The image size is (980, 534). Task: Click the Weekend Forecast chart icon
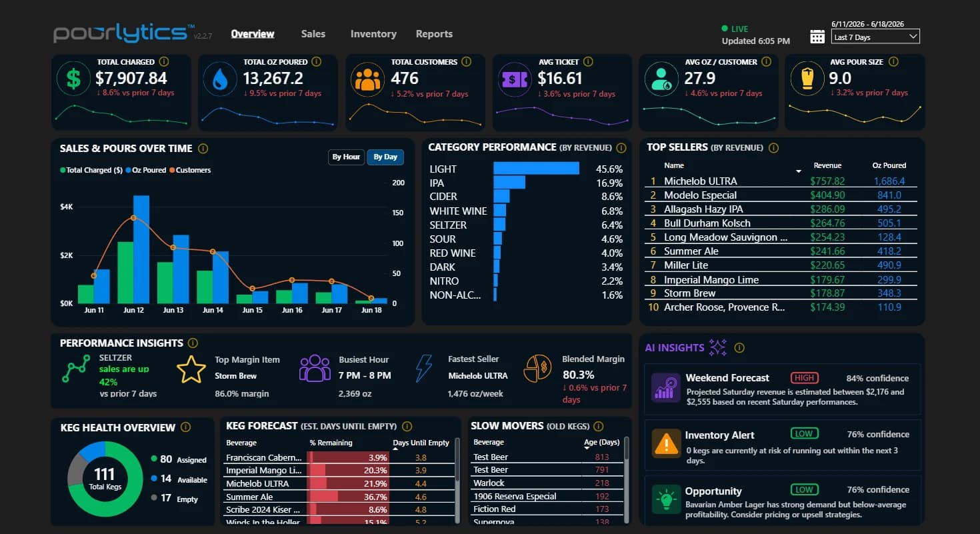(666, 387)
